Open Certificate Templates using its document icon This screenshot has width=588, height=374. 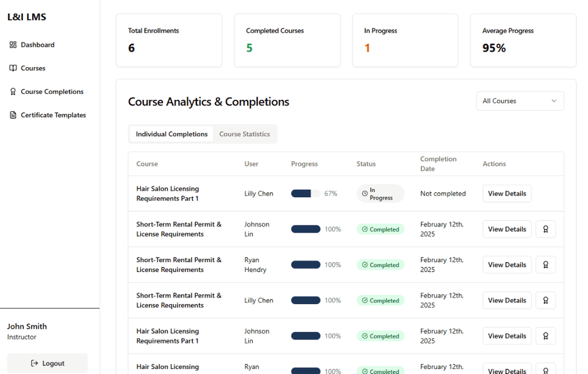(12, 115)
